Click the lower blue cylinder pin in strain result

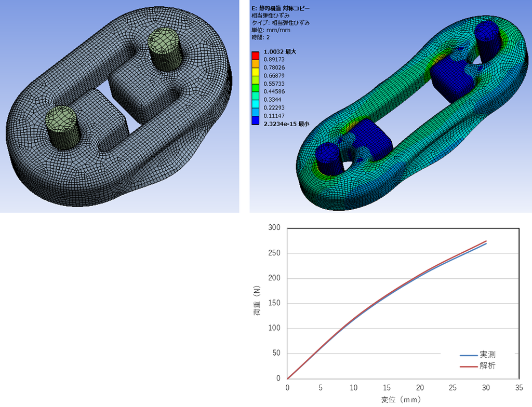coord(328,159)
